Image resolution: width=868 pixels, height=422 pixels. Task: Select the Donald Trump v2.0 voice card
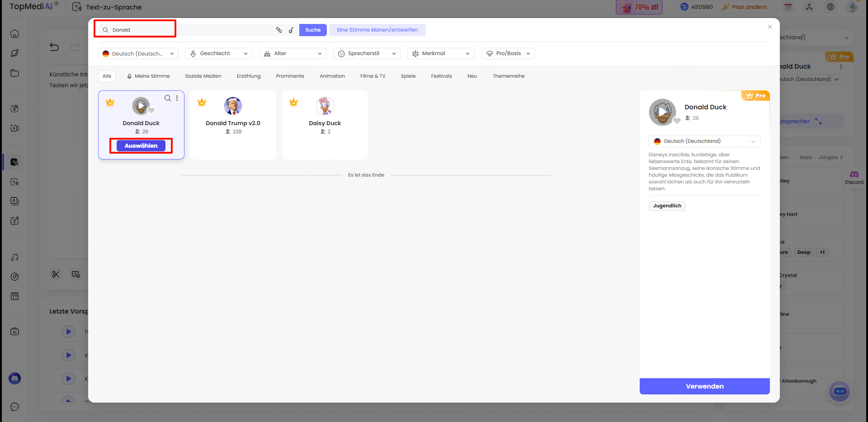click(x=233, y=125)
